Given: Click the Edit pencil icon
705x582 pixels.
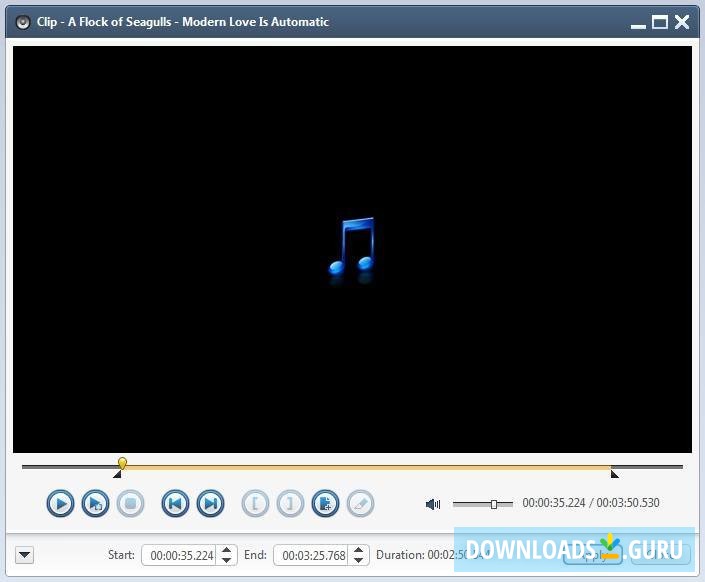Looking at the screenshot, I should pos(361,503).
